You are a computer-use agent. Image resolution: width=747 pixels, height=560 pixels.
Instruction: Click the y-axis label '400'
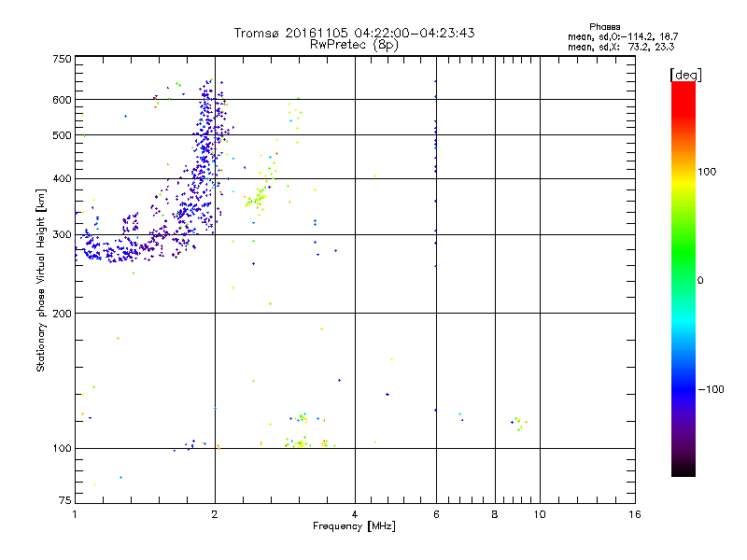(x=62, y=178)
